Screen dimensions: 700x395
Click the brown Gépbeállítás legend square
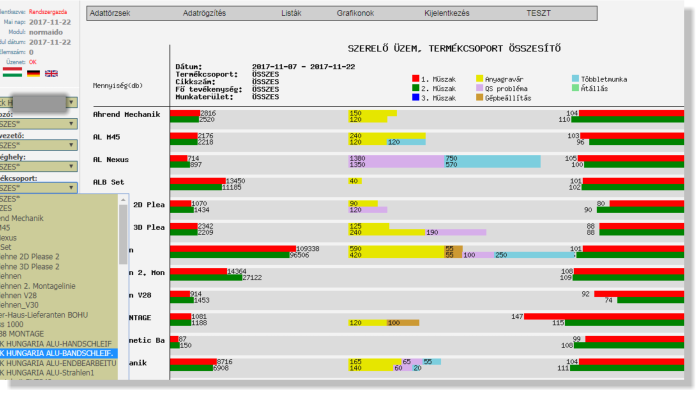click(479, 97)
